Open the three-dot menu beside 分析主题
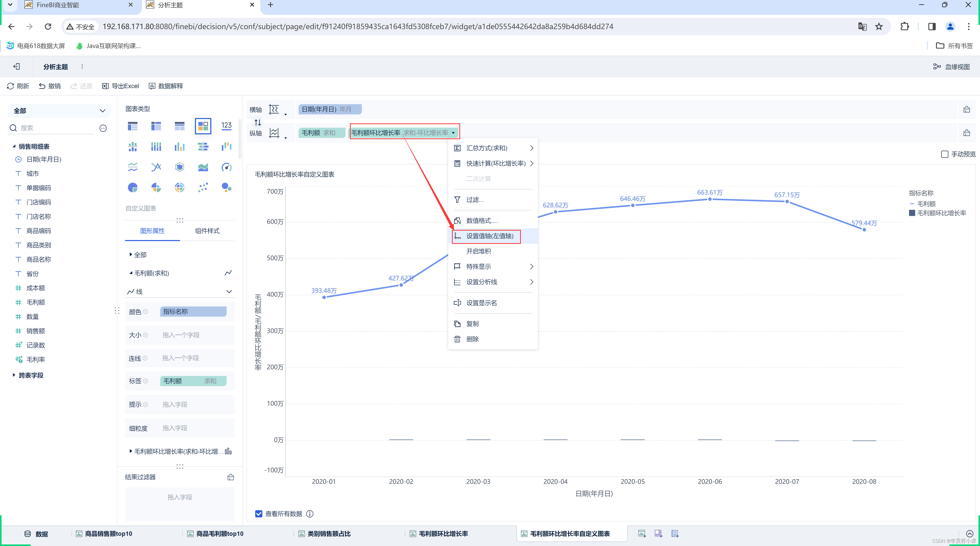The height and width of the screenshot is (546, 980). [x=82, y=67]
